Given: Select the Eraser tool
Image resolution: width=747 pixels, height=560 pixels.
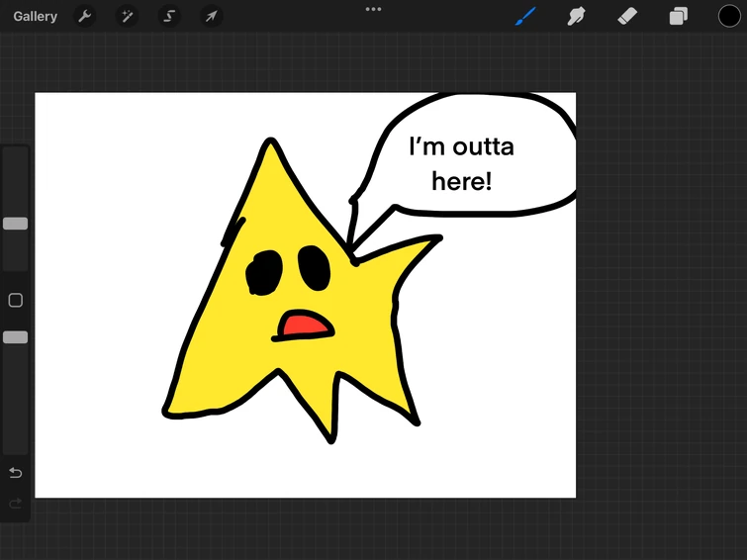Looking at the screenshot, I should (x=627, y=17).
